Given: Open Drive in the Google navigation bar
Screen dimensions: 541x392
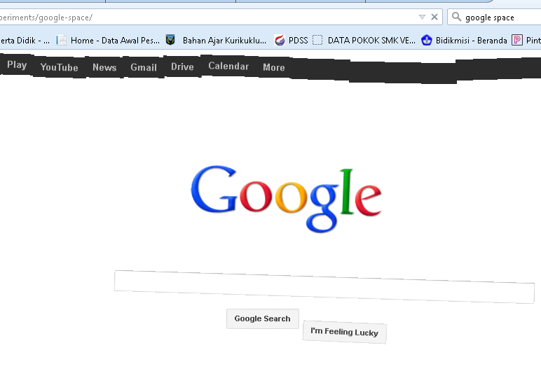Looking at the screenshot, I should (x=182, y=66).
